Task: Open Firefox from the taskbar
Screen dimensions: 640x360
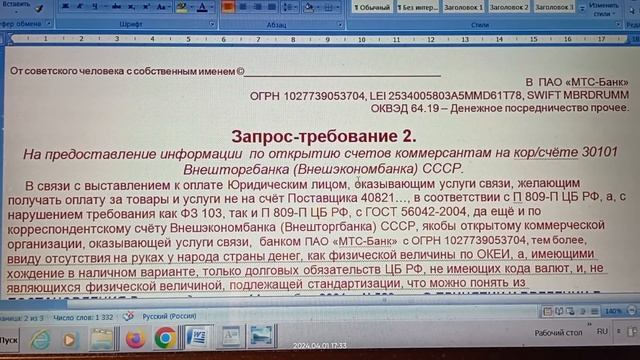Action: pyautogui.click(x=135, y=338)
